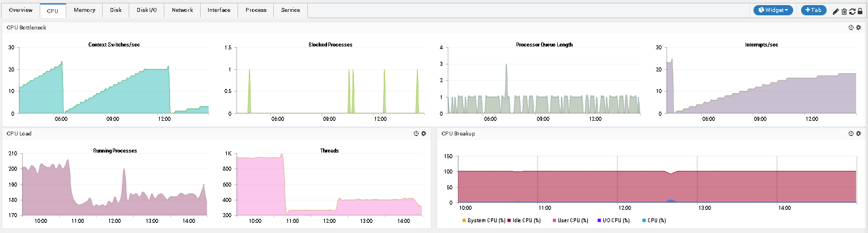This screenshot has width=868, height=233.
Task: Switch to the Memory tab
Action: click(84, 10)
